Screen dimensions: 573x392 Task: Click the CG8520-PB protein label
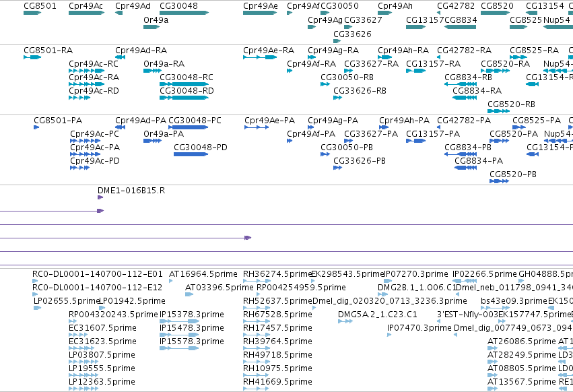tap(512, 174)
